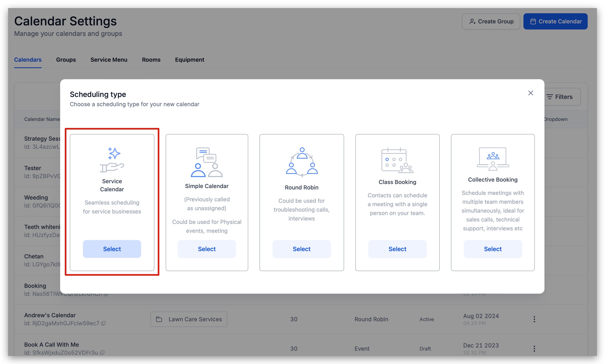Copy Book A Call With Me ID
The image size is (605, 364).
click(x=102, y=353)
